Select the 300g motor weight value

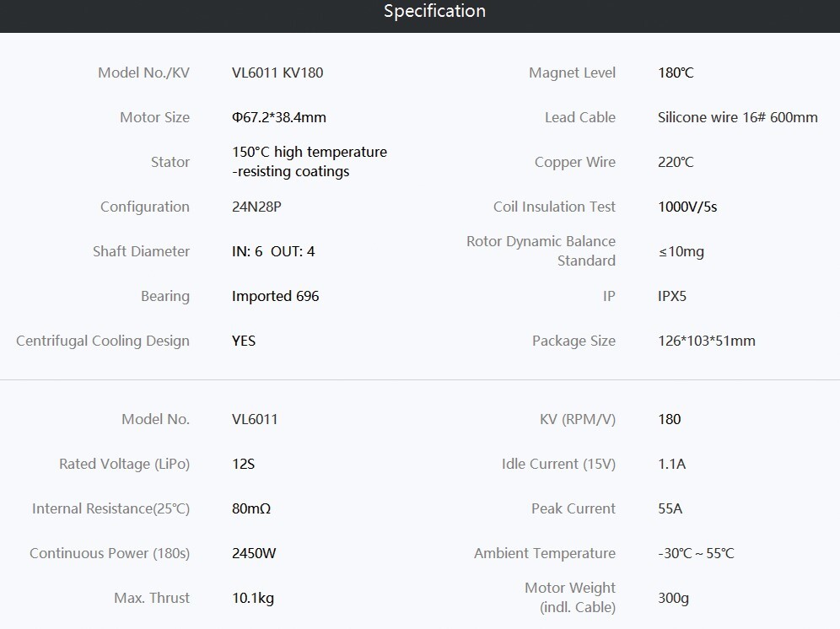tap(673, 599)
